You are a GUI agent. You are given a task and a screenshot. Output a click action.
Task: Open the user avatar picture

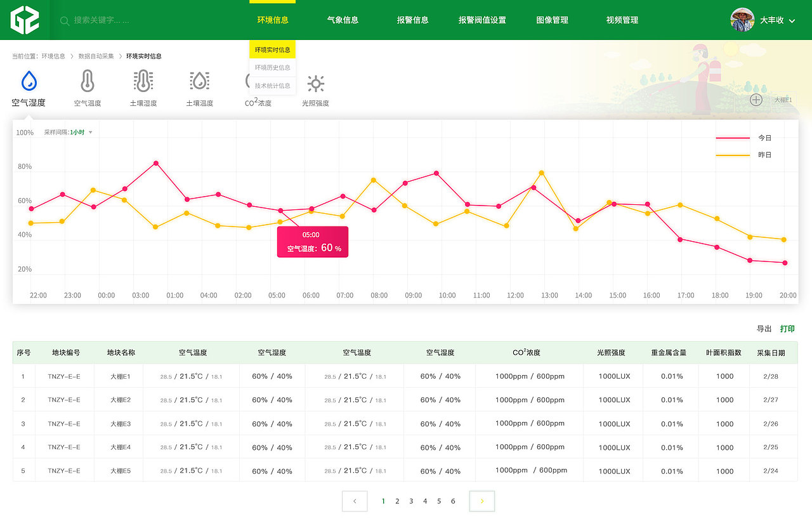coord(742,20)
